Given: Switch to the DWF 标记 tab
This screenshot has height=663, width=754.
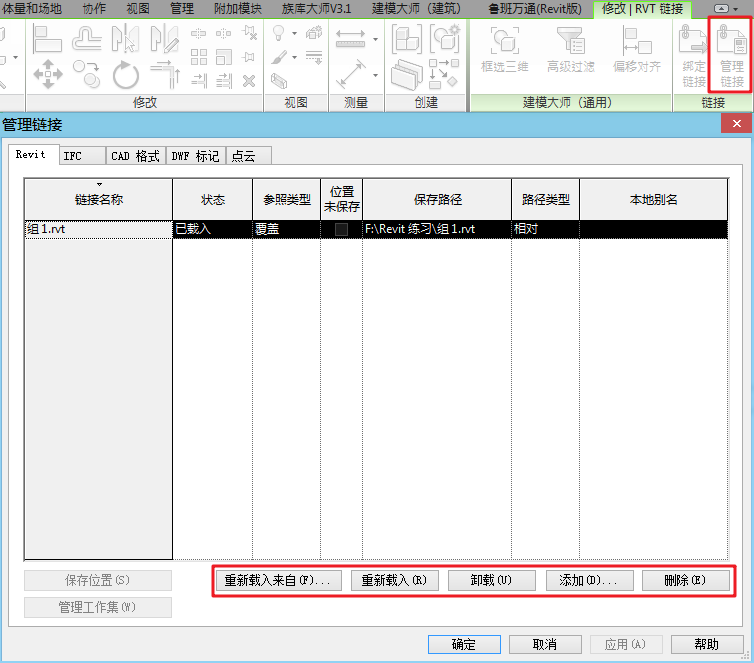Looking at the screenshot, I should click(195, 156).
